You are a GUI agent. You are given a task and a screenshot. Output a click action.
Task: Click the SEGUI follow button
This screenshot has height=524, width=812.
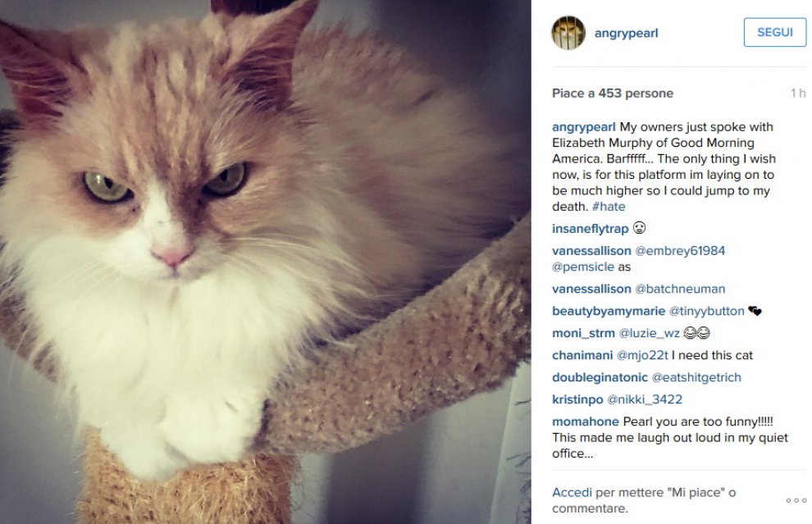coord(775,32)
